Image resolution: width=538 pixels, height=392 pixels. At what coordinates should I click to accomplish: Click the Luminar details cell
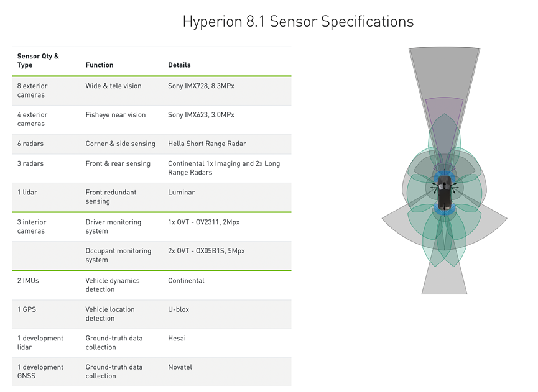[x=181, y=192]
